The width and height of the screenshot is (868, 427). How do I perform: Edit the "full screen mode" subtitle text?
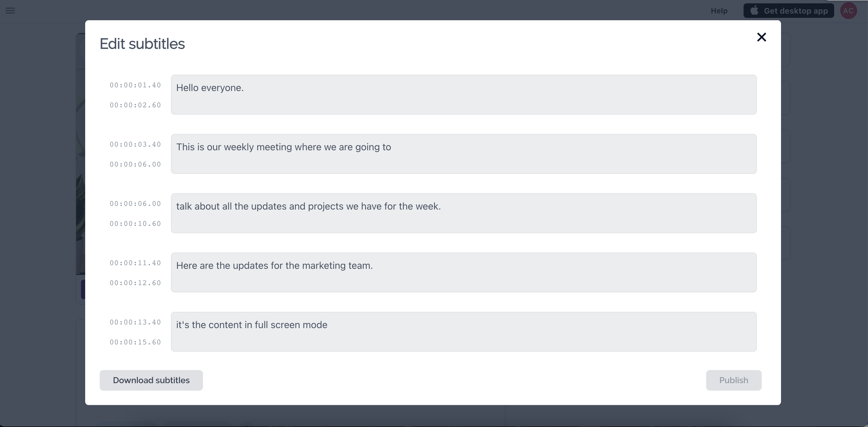(x=463, y=331)
